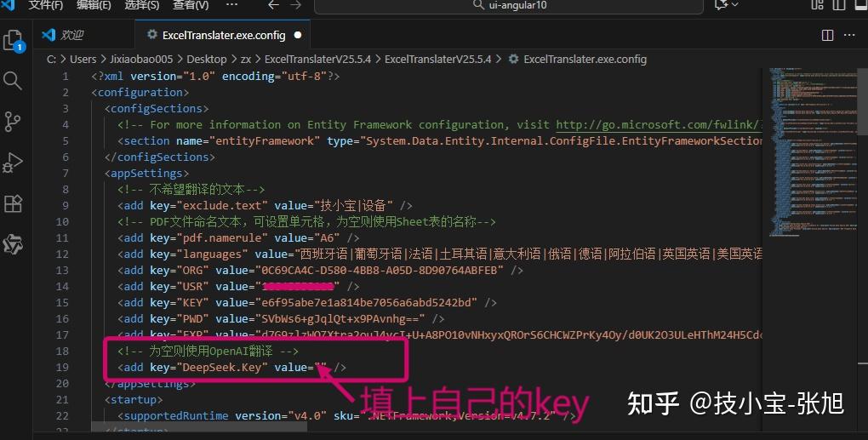Viewport: 868px width, 440px height.
Task: Click the <configSections> opening tag
Action: pyautogui.click(x=157, y=108)
